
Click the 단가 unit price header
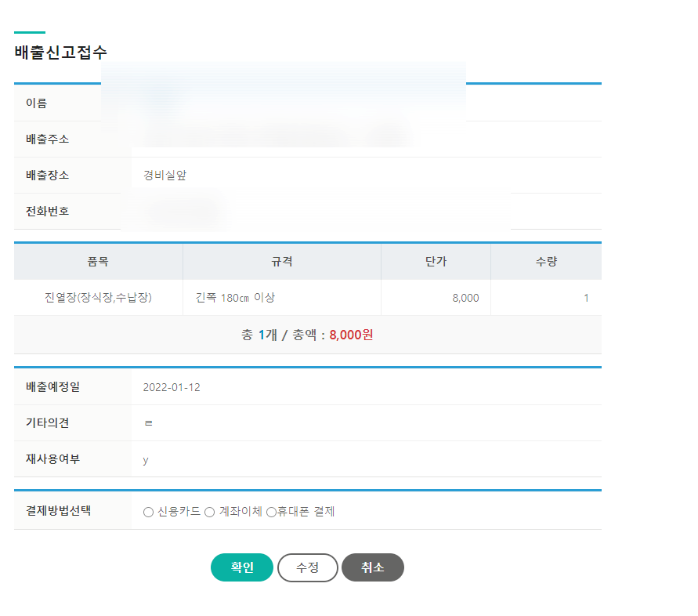click(x=435, y=261)
